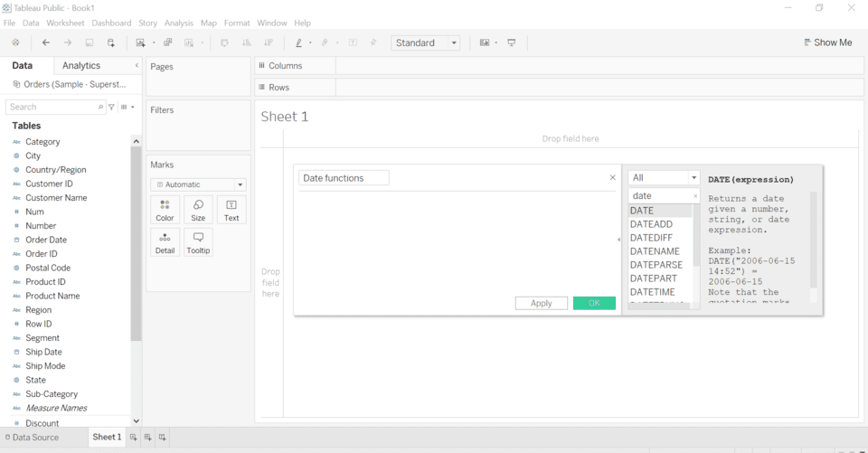Click the Duplicate sheet toolbar icon
Screen dimensions: 868x453
coord(168,42)
